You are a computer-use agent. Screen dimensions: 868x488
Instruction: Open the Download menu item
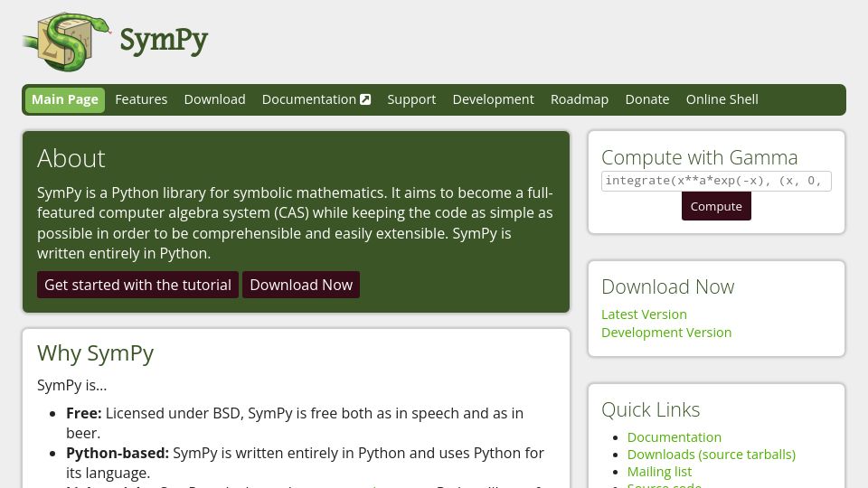coord(215,99)
